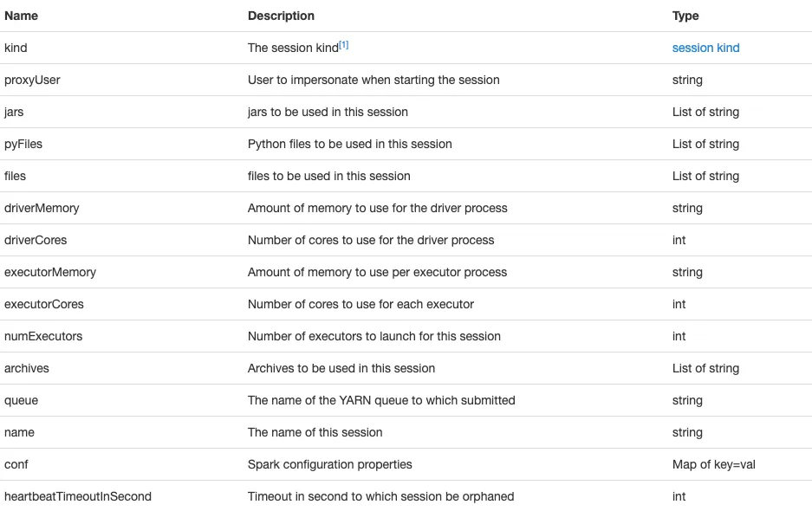812x511 pixels.
Task: Open the session kind link
Action: (705, 48)
